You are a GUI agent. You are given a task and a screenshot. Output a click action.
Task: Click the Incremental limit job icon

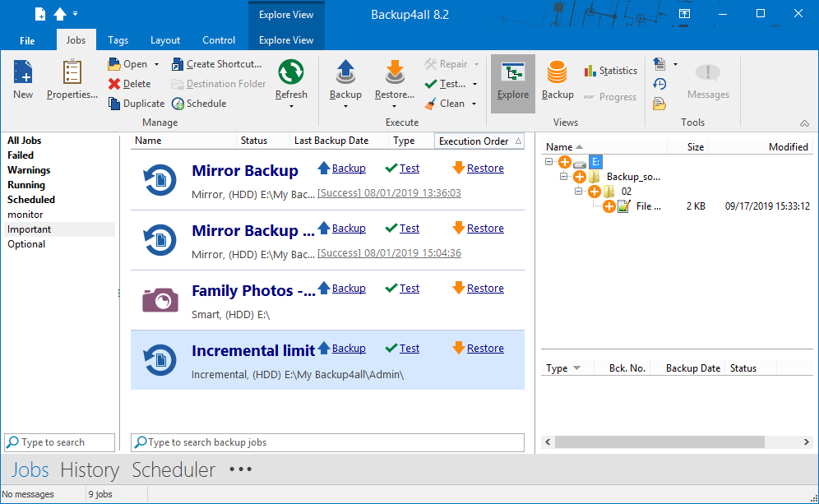160,360
